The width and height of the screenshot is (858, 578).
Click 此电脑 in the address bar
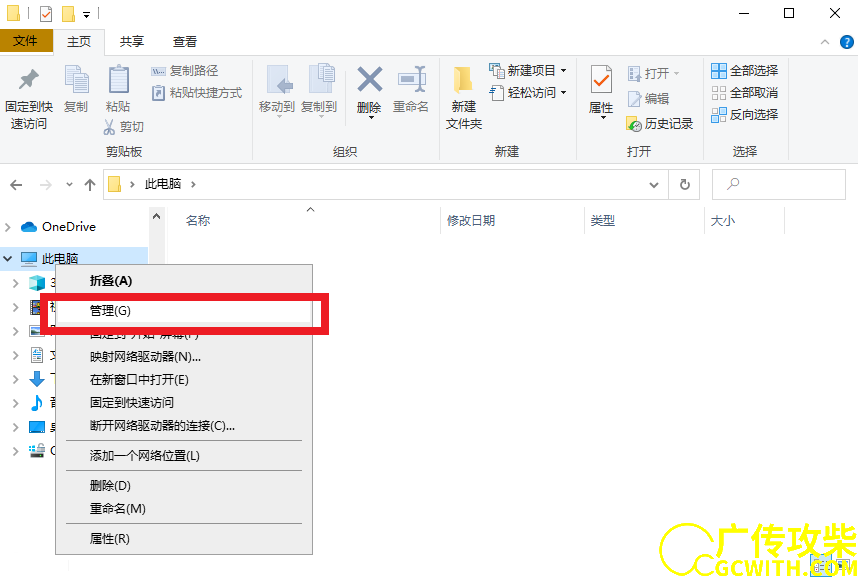pyautogui.click(x=163, y=184)
